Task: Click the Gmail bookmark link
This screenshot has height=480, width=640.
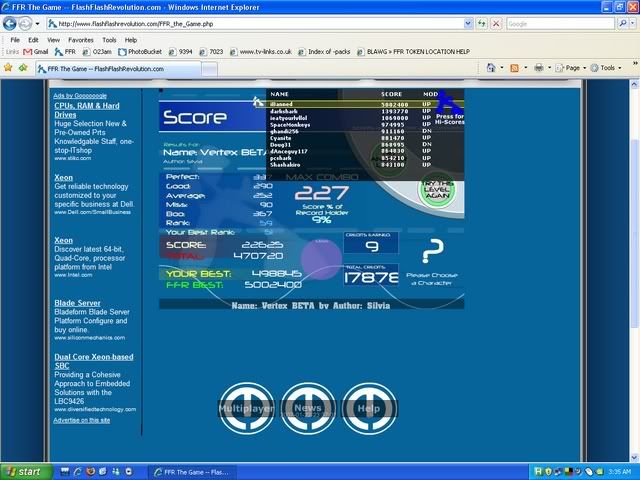Action: 36,51
